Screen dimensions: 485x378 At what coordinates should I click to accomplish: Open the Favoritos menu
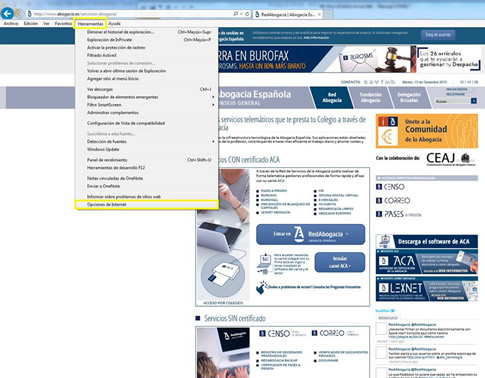tap(63, 24)
